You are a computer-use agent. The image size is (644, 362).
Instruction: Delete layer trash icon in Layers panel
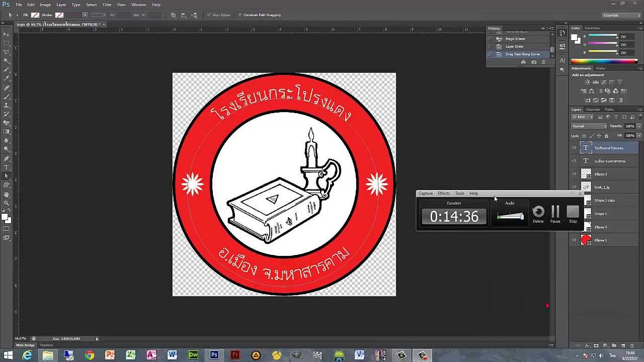pyautogui.click(x=632, y=345)
